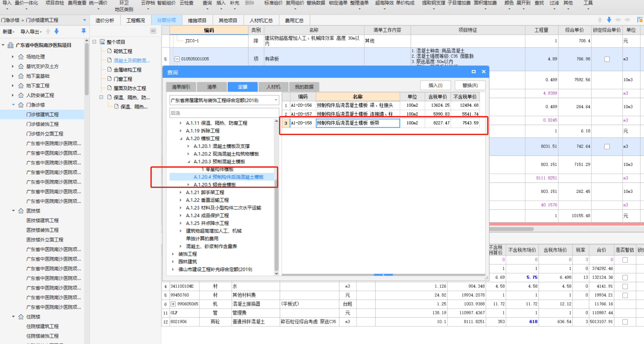Click 锁定清单 in the top toolbar

tap(338, 3)
